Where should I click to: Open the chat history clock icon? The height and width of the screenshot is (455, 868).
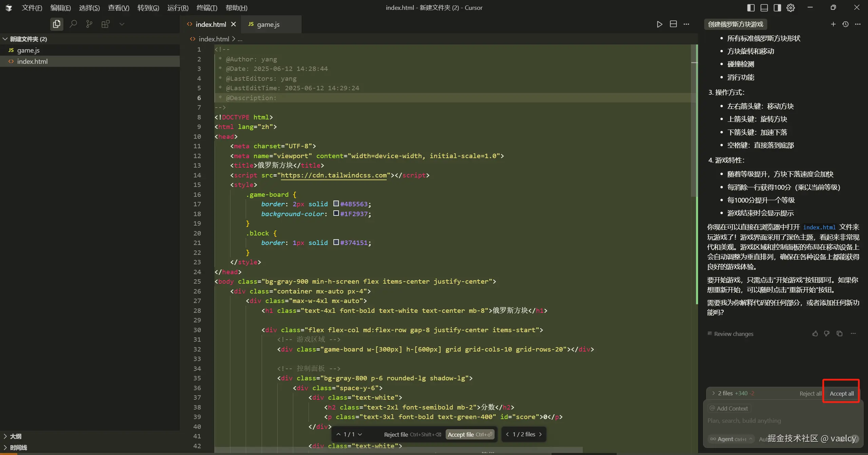(845, 24)
